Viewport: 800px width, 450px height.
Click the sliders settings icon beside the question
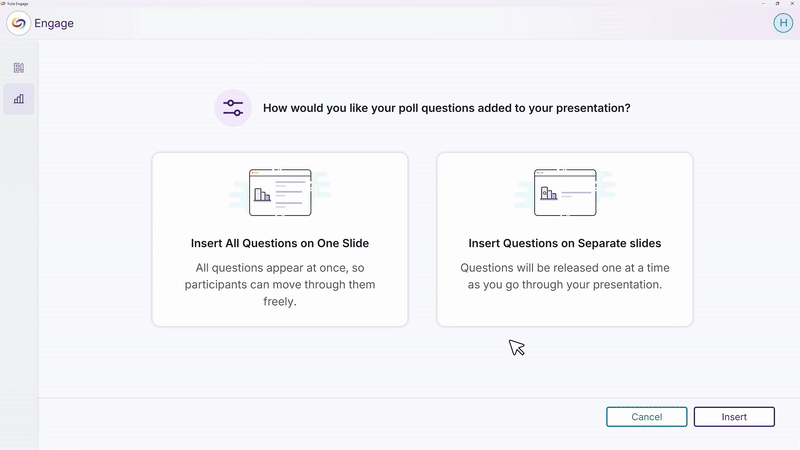point(234,108)
